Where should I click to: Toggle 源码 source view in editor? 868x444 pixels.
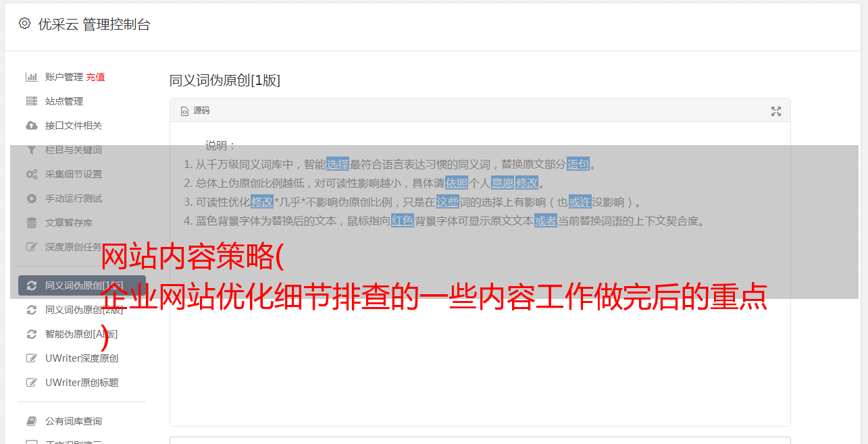coord(195,111)
